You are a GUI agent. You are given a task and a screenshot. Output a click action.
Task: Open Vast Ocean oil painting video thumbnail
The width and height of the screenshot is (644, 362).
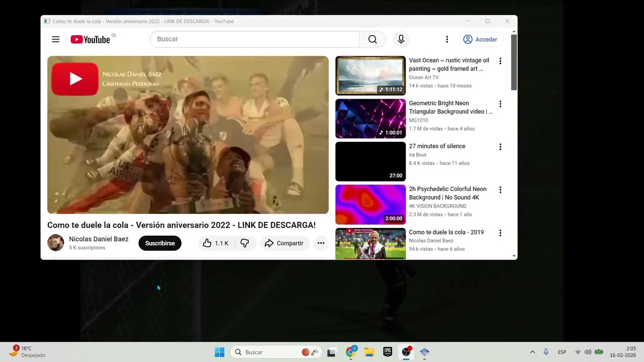[x=370, y=75]
